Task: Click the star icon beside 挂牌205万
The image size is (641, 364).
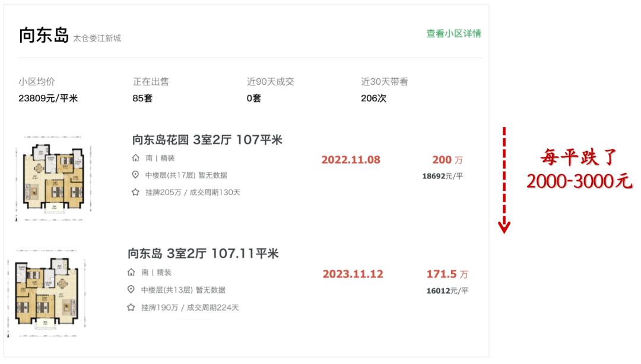Action: pyautogui.click(x=135, y=192)
